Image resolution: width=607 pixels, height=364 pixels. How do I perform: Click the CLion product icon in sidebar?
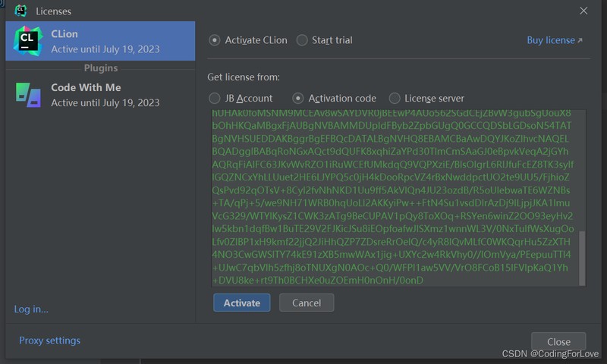point(28,41)
